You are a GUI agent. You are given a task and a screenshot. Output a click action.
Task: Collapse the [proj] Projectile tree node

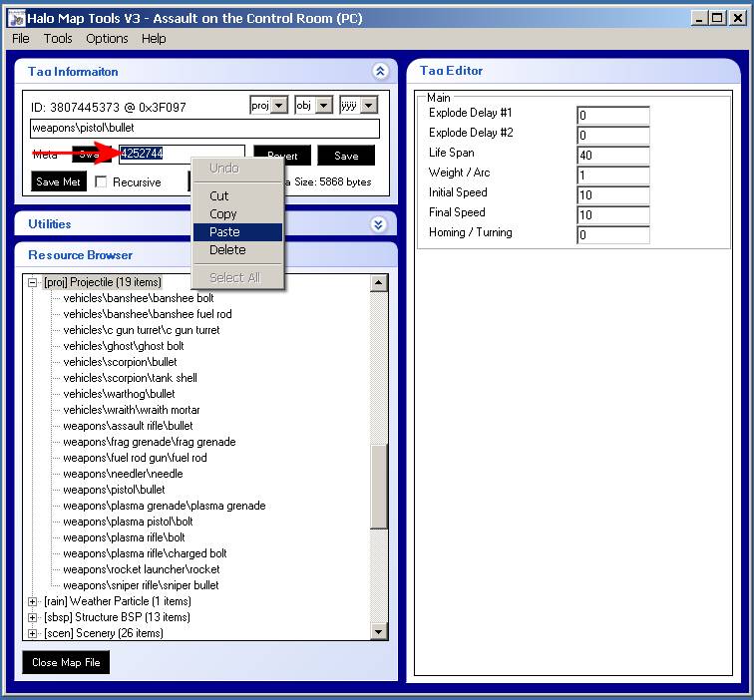(x=32, y=282)
